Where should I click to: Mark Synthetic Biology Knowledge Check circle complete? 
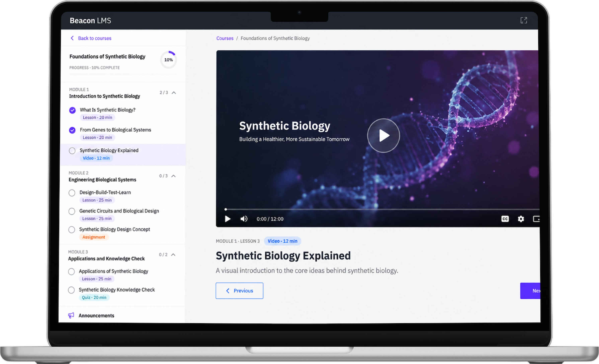click(71, 290)
